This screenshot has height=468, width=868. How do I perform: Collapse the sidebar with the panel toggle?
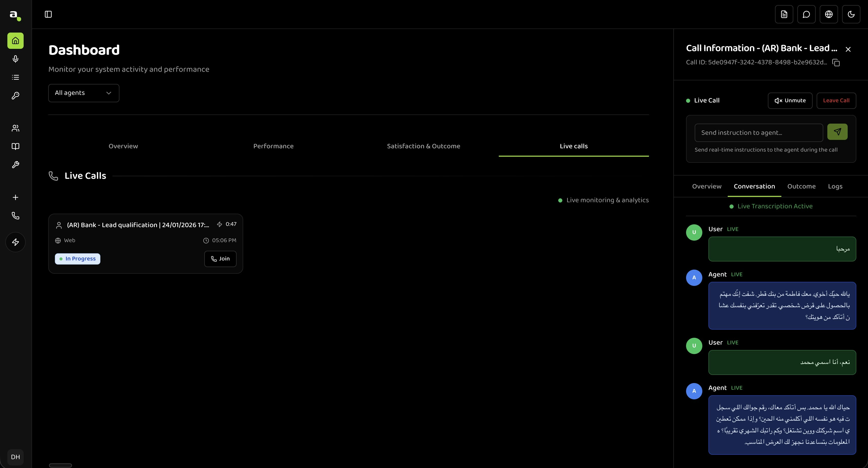coord(48,14)
